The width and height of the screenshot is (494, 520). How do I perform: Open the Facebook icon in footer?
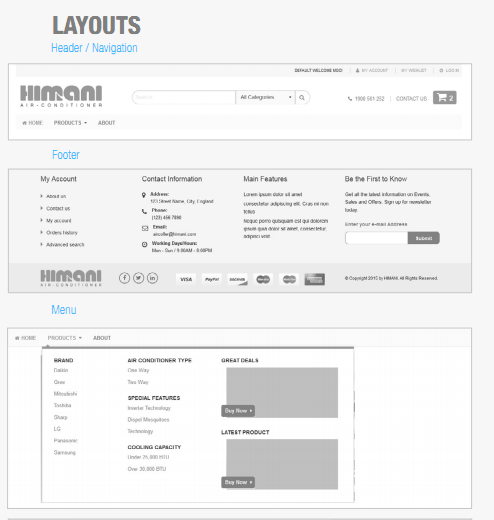[124, 278]
